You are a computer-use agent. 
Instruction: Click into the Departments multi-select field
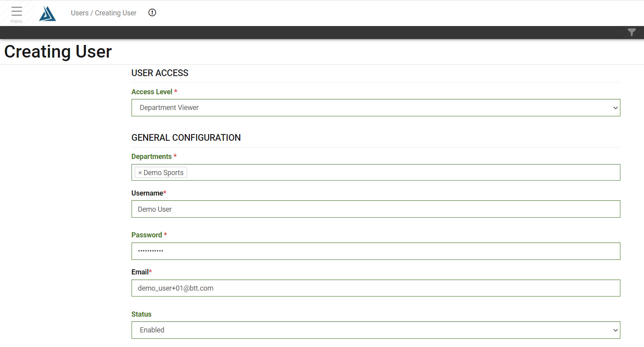point(376,172)
